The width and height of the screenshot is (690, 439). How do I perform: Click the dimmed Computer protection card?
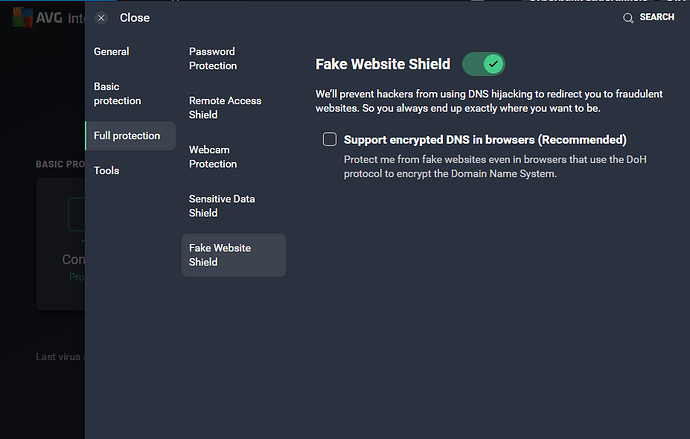point(62,245)
